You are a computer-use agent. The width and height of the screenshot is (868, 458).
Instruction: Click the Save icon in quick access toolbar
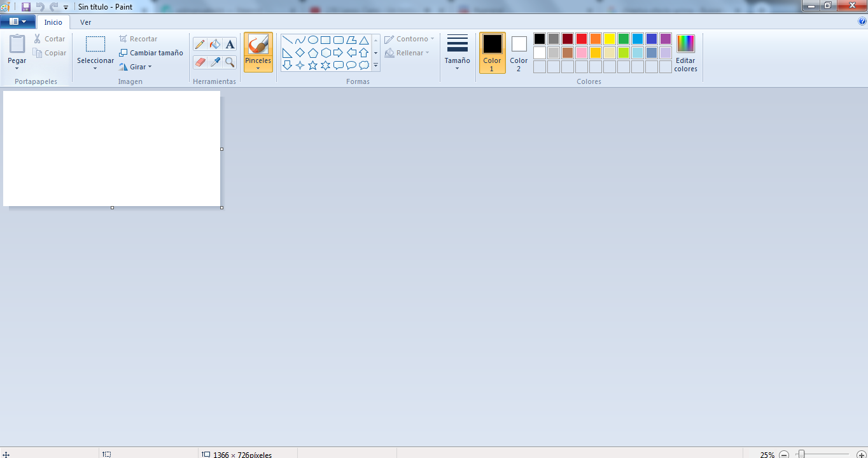pyautogui.click(x=26, y=6)
